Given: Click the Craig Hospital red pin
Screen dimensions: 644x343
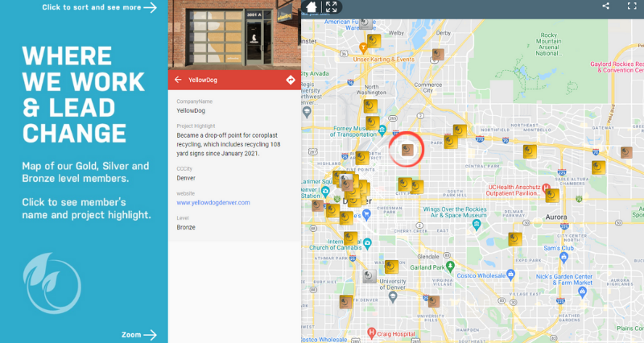Looking at the screenshot, I should pos(371,333).
